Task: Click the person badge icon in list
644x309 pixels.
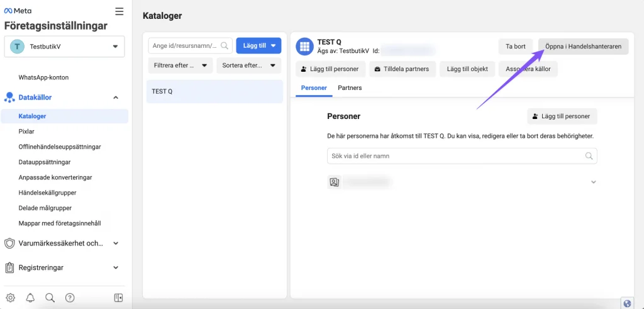Action: point(335,182)
